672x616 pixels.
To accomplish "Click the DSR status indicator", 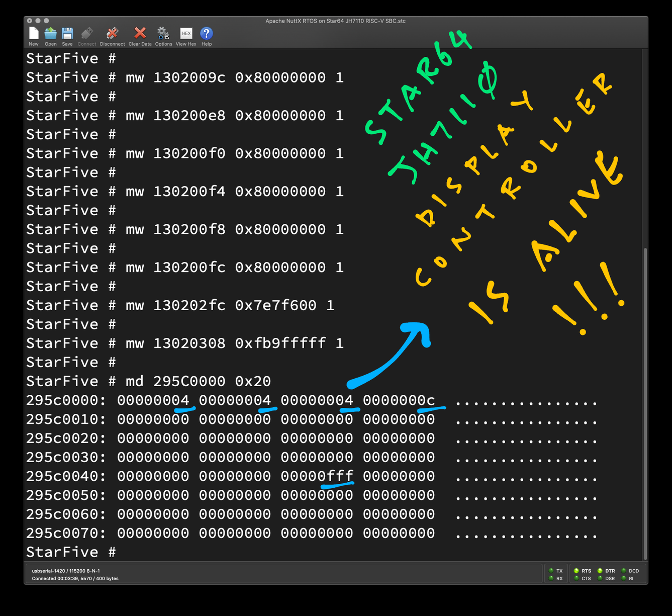I will point(600,578).
